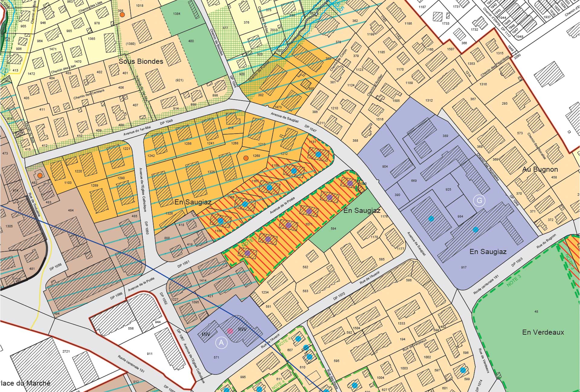Select the blue dot on parcel 599
Image resolution: width=580 pixels, height=392 pixels.
coord(463,370)
